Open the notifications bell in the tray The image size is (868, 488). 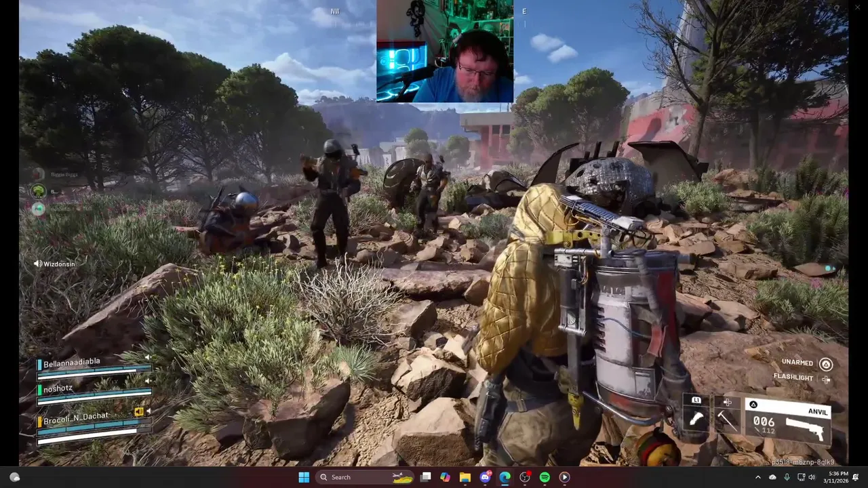point(856,477)
